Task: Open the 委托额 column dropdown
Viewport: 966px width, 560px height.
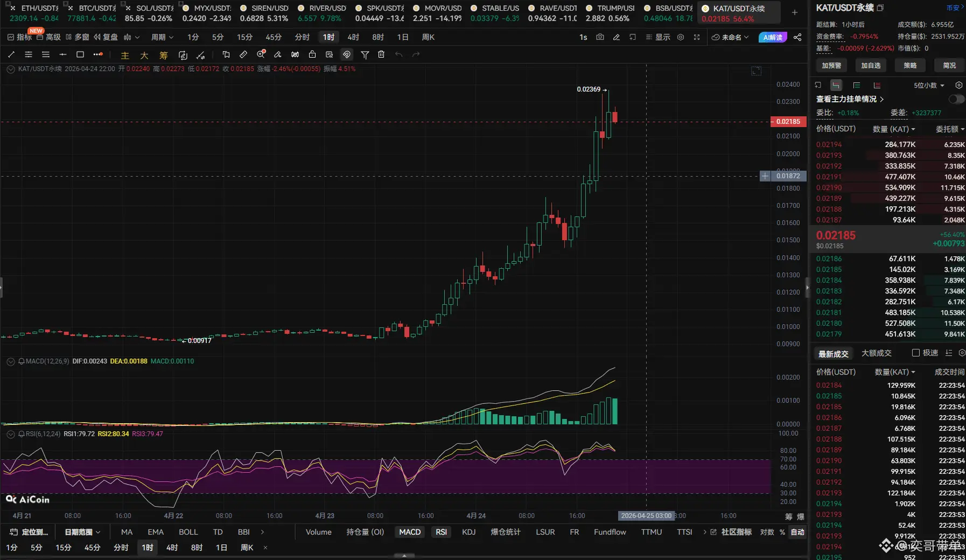Action: click(x=950, y=129)
